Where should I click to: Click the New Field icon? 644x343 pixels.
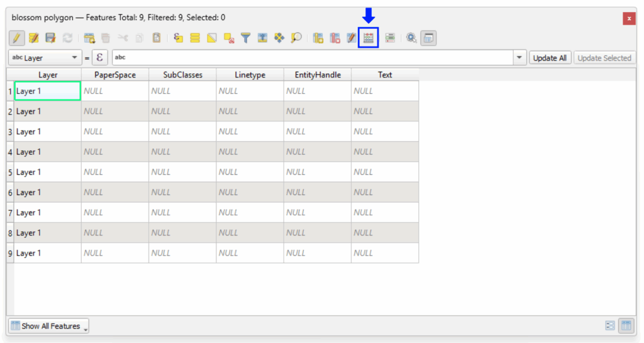(318, 38)
